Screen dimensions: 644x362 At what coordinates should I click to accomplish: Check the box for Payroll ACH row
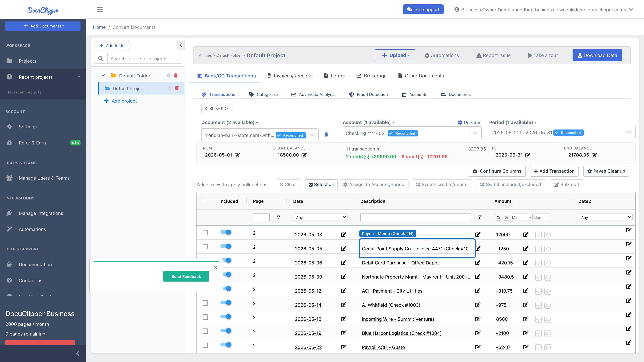tap(205, 345)
